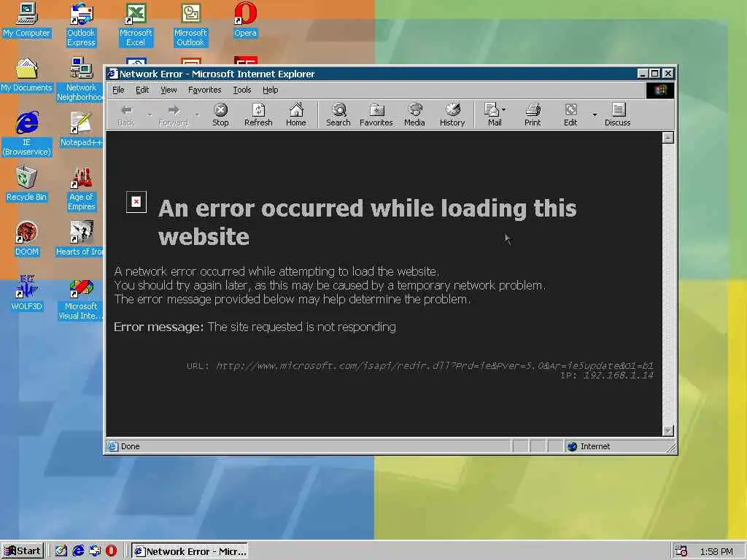Image resolution: width=747 pixels, height=560 pixels.
Task: Select the Opera desktop icon
Action: click(x=245, y=20)
